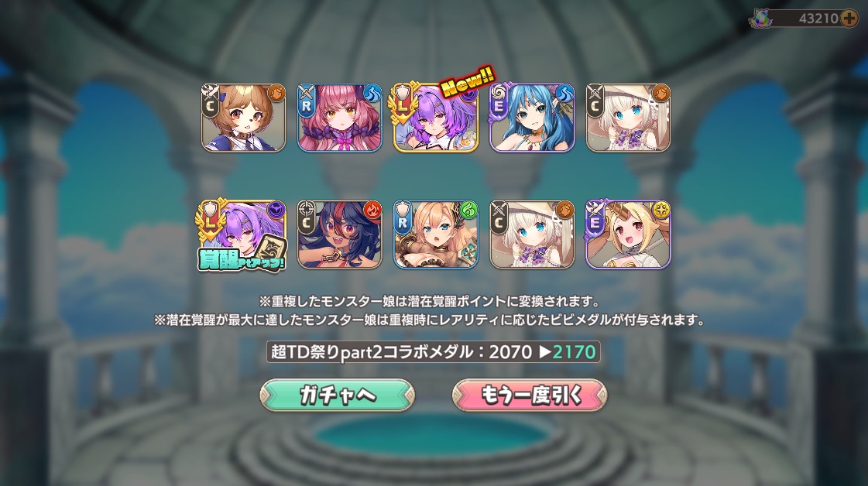The image size is (868, 486).
Task: Tap the wind element icon on blonde R card
Action: (468, 210)
